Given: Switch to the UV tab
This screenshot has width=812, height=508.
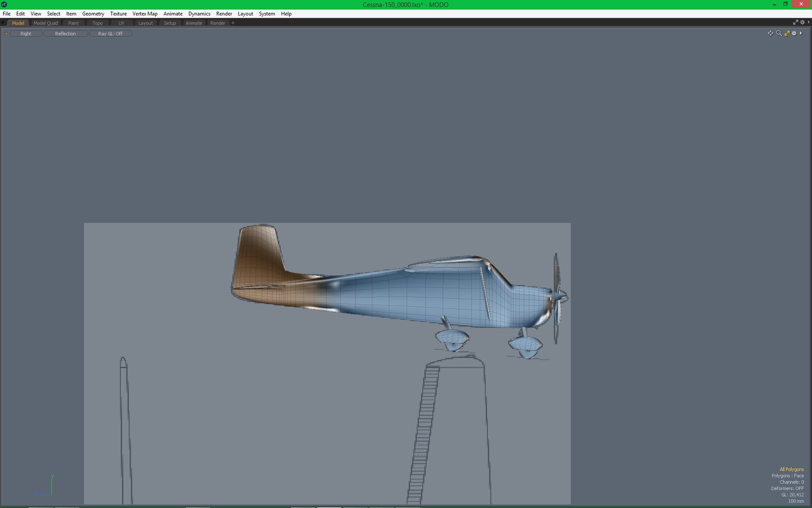Looking at the screenshot, I should 121,23.
